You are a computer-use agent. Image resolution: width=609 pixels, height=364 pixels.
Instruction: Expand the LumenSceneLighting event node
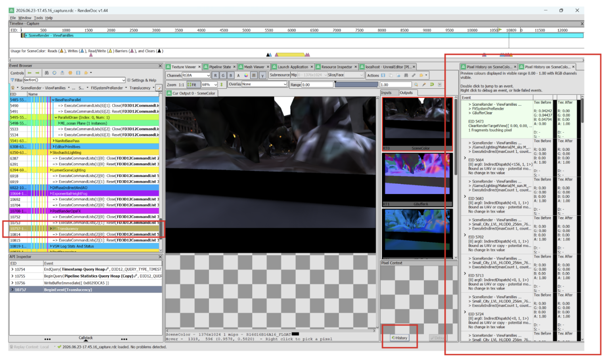[50, 170]
